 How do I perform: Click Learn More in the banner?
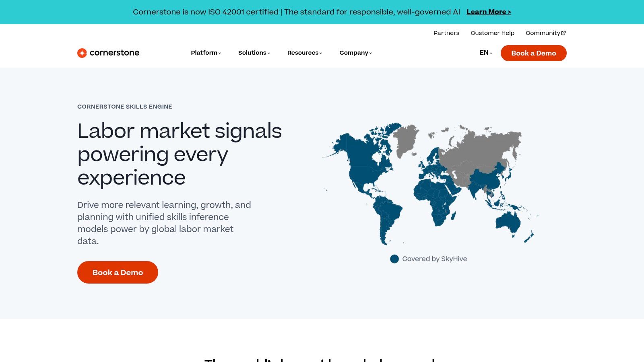point(489,12)
